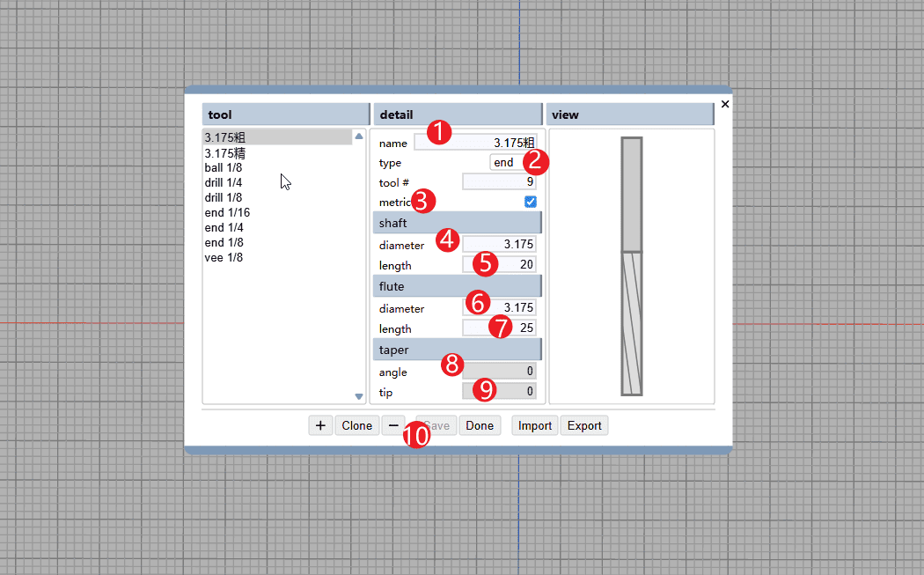Choose 'vee 1/8' from tool list

pyautogui.click(x=224, y=257)
